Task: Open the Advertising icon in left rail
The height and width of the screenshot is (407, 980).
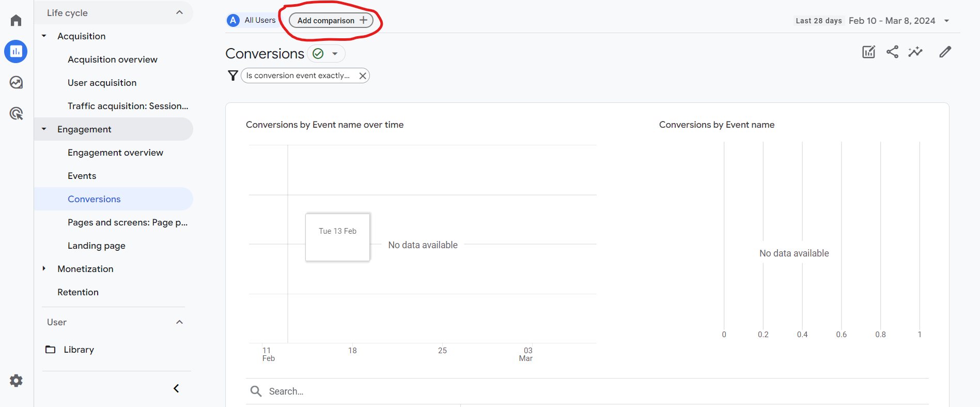Action: click(16, 114)
